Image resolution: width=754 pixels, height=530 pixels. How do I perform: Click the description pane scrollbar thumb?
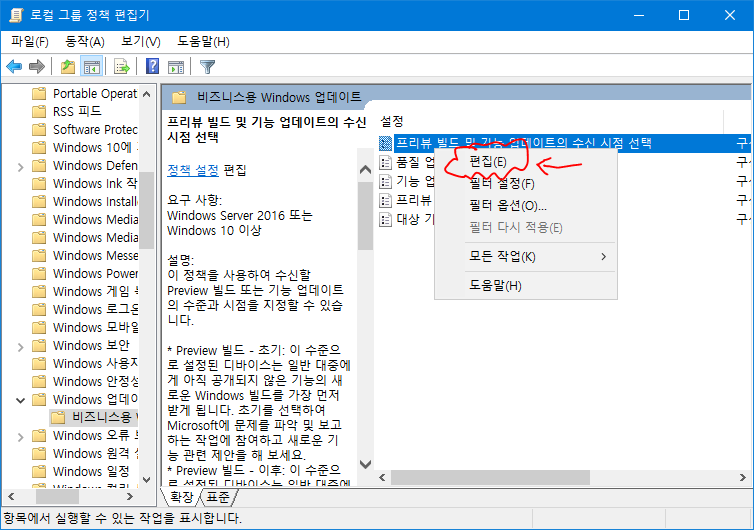[365, 215]
